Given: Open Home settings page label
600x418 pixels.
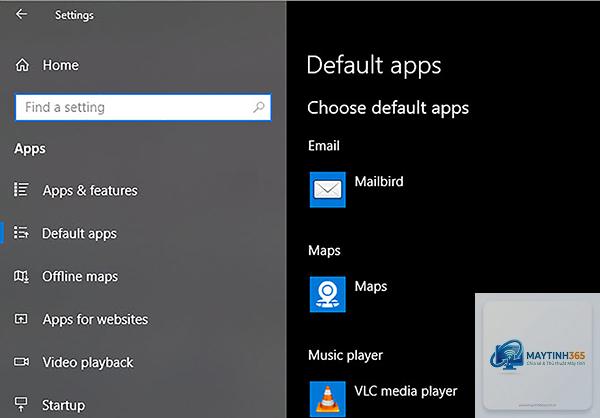Looking at the screenshot, I should tap(60, 65).
